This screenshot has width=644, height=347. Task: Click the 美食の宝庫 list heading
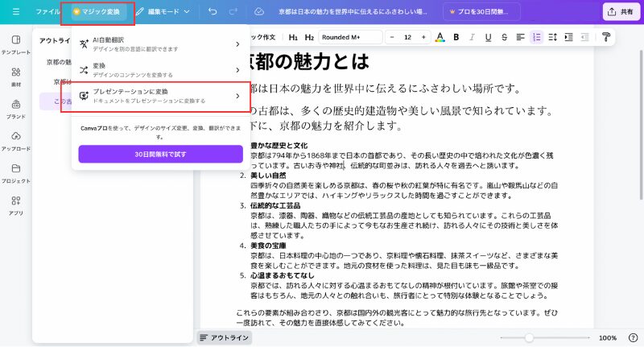[x=268, y=246]
